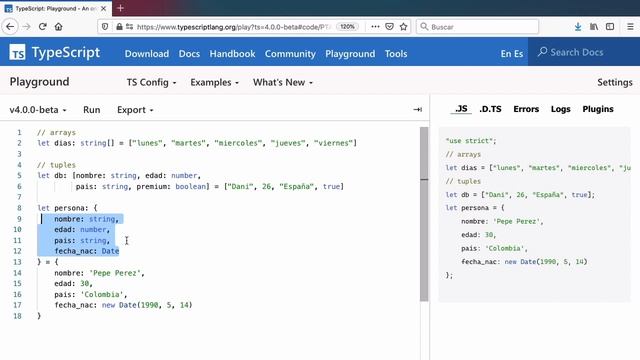Screen dimensions: 640x360
Task: Click the TypeScript TS logo
Action: coord(18,52)
